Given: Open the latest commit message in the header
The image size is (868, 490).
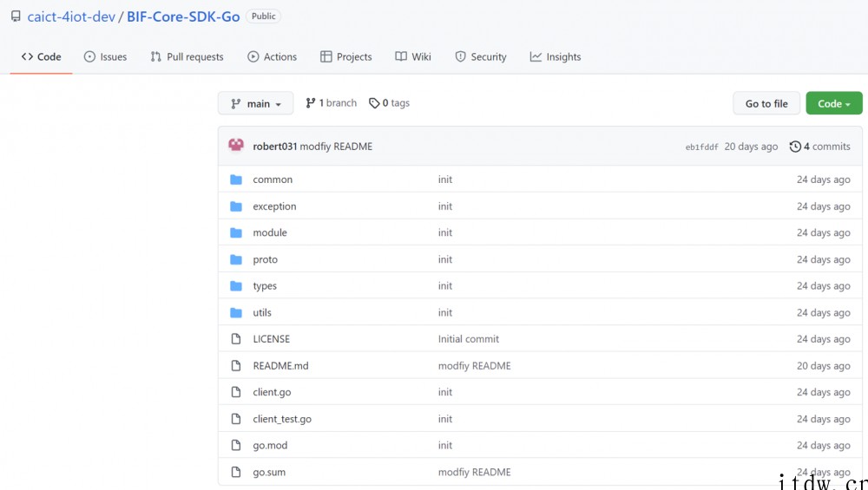Looking at the screenshot, I should [x=336, y=147].
